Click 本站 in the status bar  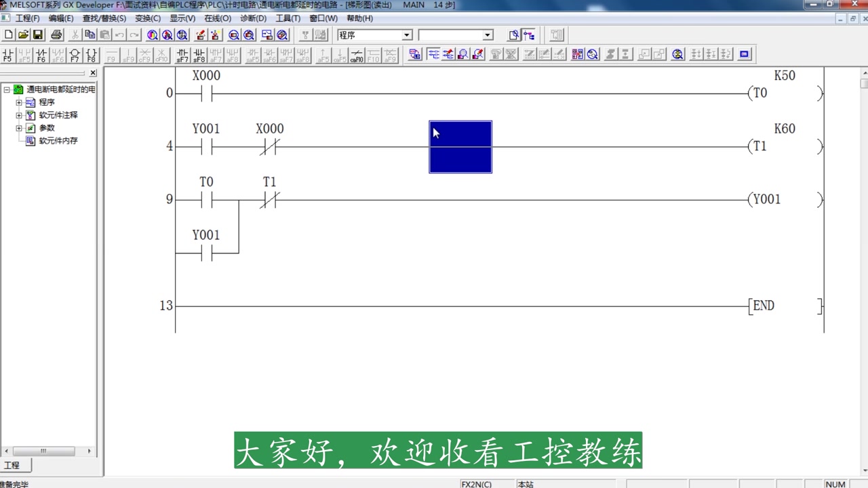526,484
